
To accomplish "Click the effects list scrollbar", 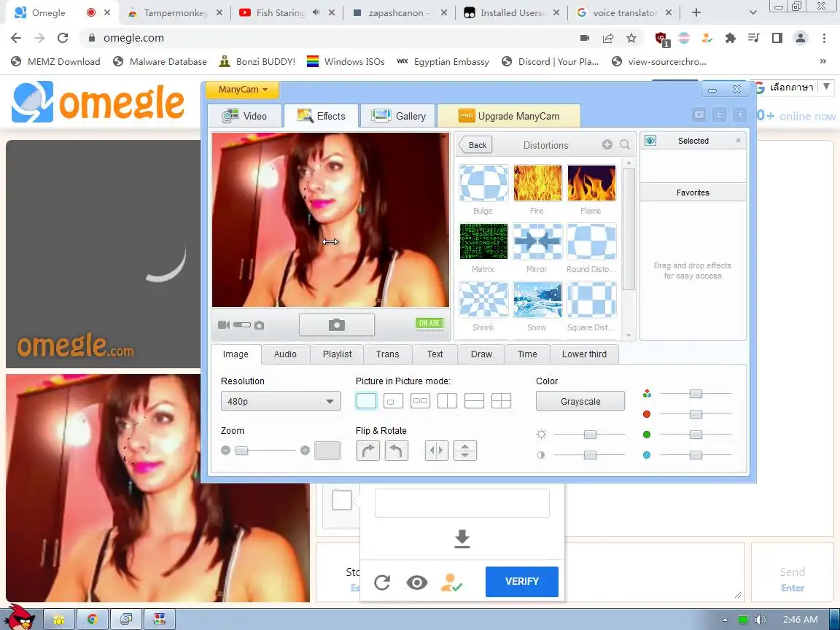I will point(629,229).
